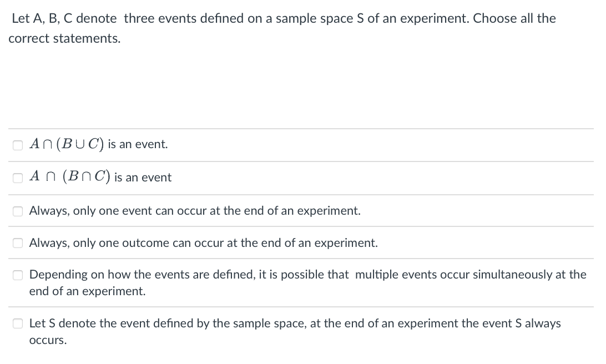Click the statement mentioning only one outcome occurring

click(203, 242)
